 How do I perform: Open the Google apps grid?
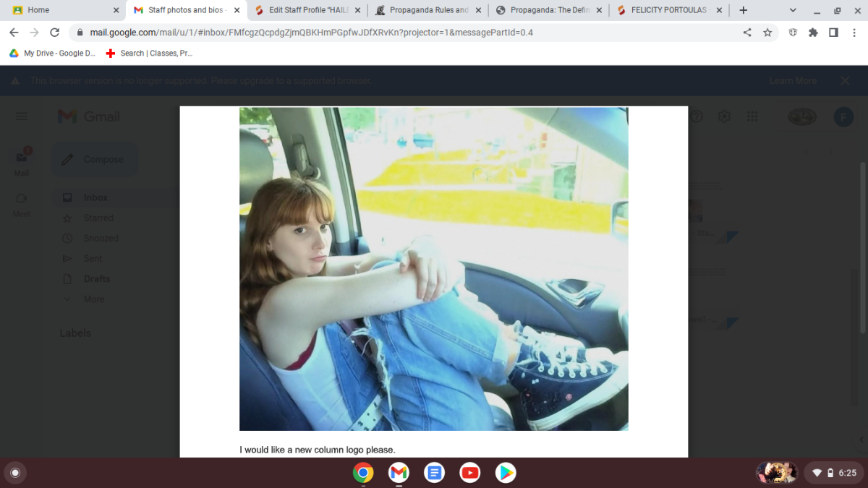pyautogui.click(x=752, y=116)
